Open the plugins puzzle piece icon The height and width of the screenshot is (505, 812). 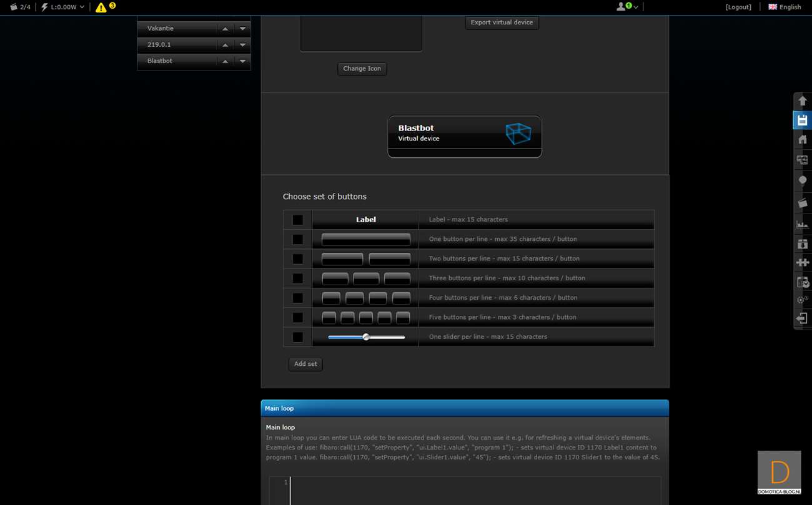802,263
